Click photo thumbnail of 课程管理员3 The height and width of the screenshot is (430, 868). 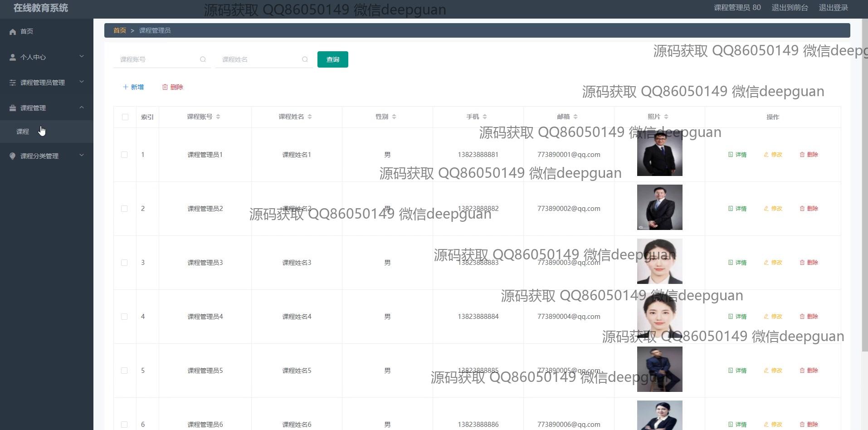click(x=660, y=261)
